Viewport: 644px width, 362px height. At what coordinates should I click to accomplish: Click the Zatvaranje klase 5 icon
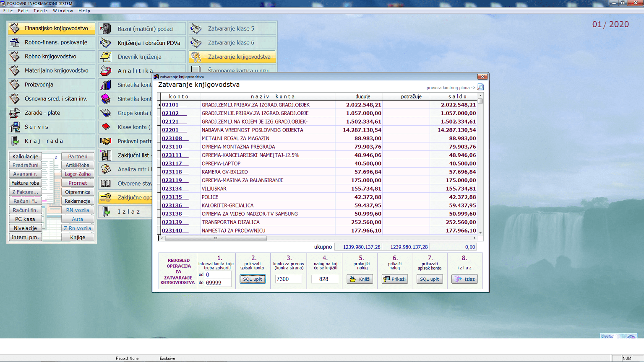point(196,28)
